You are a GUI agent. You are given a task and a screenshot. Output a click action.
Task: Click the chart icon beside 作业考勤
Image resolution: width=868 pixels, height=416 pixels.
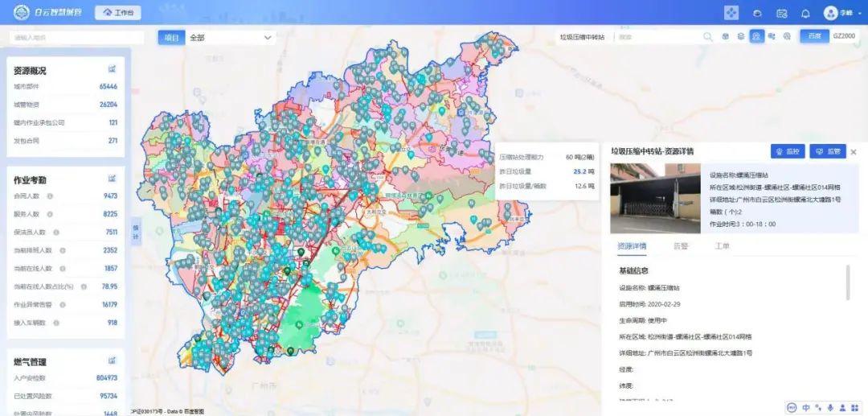point(113,179)
